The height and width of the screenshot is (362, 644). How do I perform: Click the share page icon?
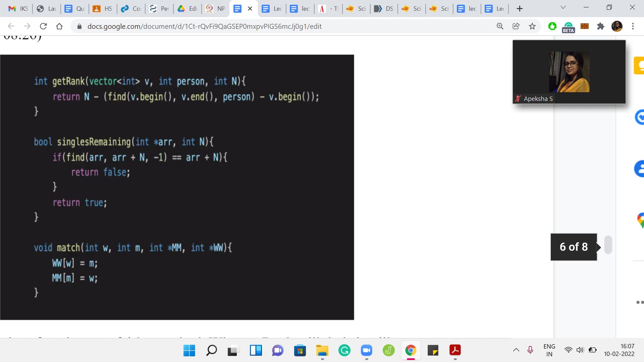516,26
